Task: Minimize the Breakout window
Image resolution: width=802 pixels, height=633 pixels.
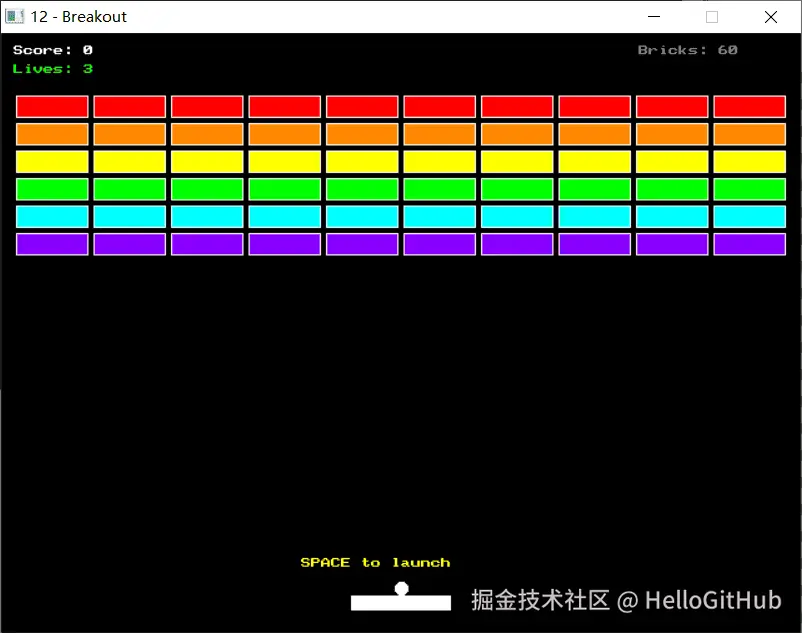Action: click(654, 17)
